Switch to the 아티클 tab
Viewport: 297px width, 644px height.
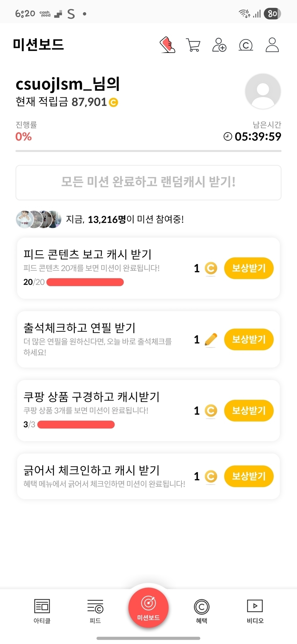tap(42, 611)
